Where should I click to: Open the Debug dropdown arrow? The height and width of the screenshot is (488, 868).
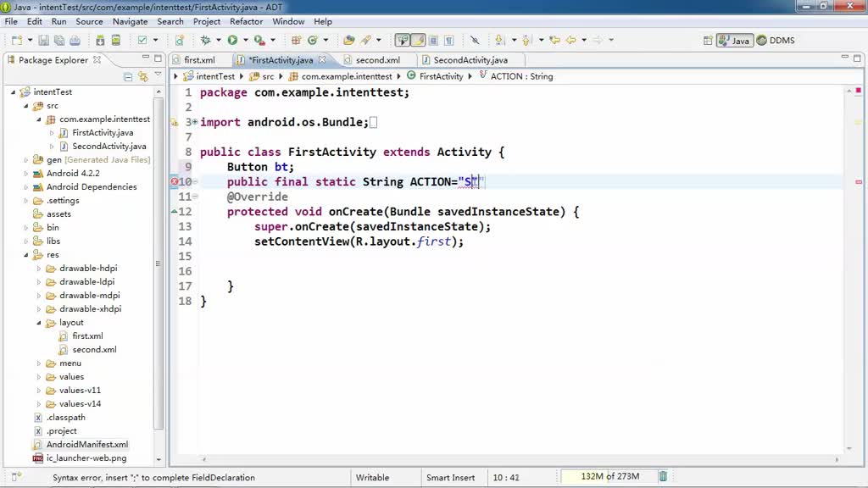pos(219,41)
